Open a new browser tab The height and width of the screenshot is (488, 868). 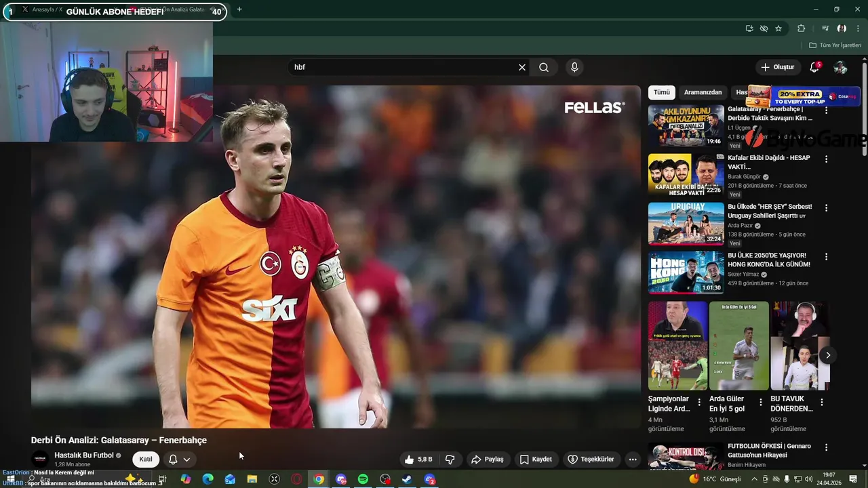[239, 9]
